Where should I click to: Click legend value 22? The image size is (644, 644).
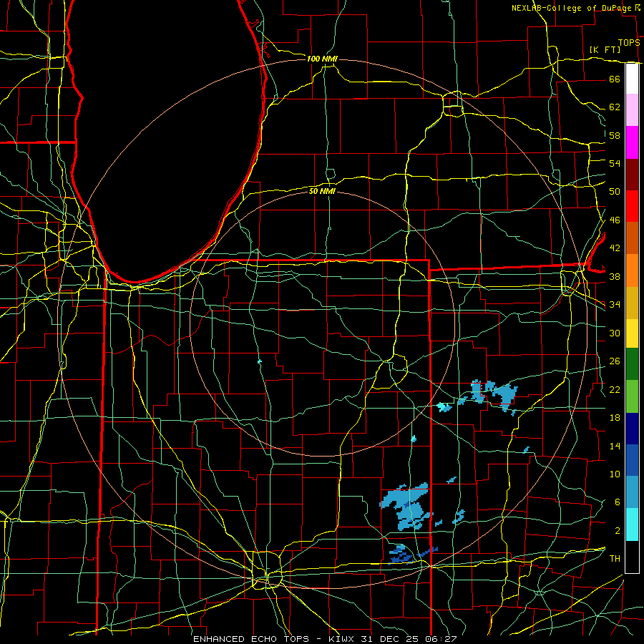pyautogui.click(x=615, y=389)
